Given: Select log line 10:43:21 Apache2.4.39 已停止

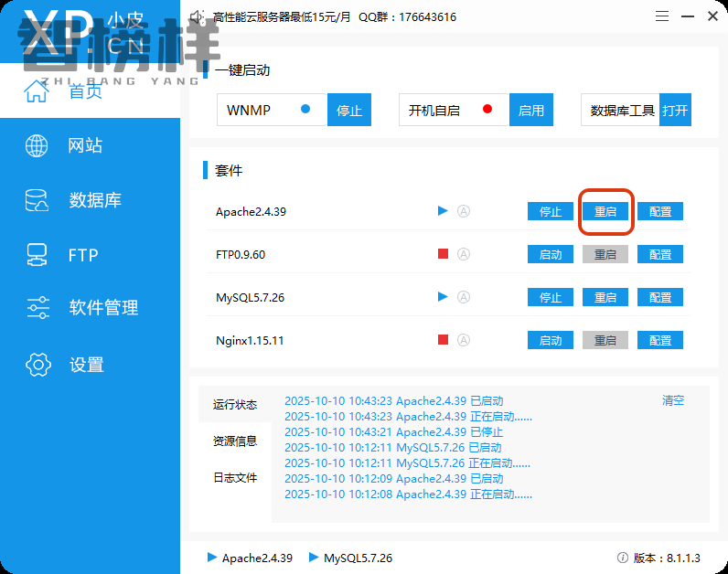Looking at the screenshot, I should pyautogui.click(x=393, y=432).
